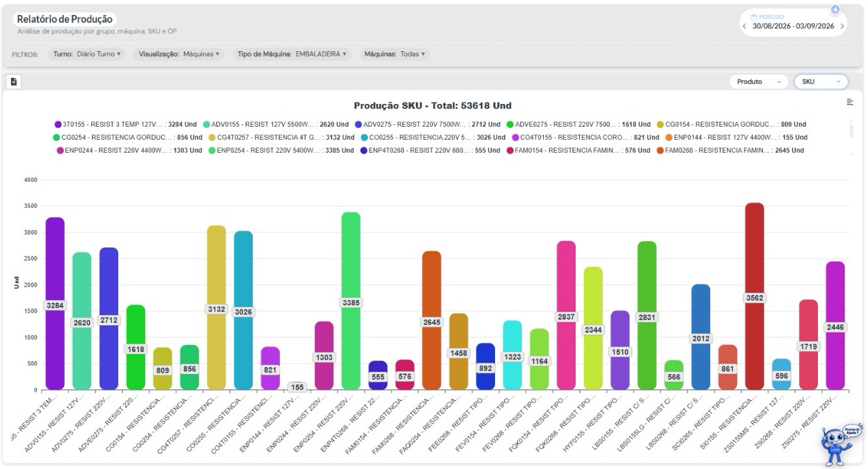The image size is (868, 469).
Task: Toggle legend series ENP0244 - RESIST 220V 4400W
Action: click(x=130, y=150)
